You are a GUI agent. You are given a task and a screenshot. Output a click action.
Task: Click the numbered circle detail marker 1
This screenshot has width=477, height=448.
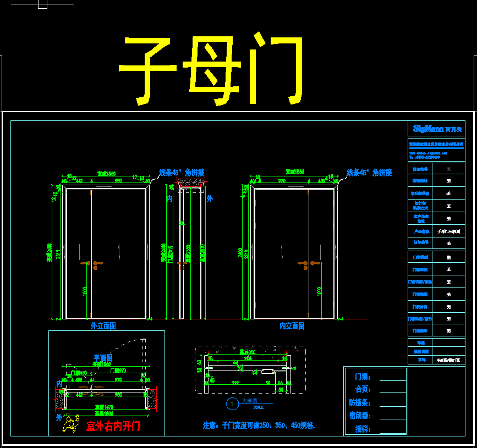click(233, 404)
